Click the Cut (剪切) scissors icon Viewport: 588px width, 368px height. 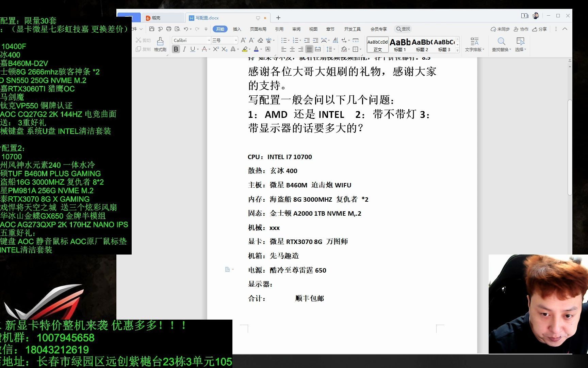143,40
